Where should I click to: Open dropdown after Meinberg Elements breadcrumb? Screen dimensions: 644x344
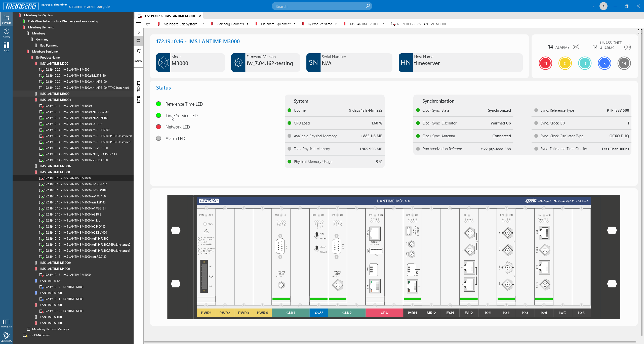(x=248, y=24)
